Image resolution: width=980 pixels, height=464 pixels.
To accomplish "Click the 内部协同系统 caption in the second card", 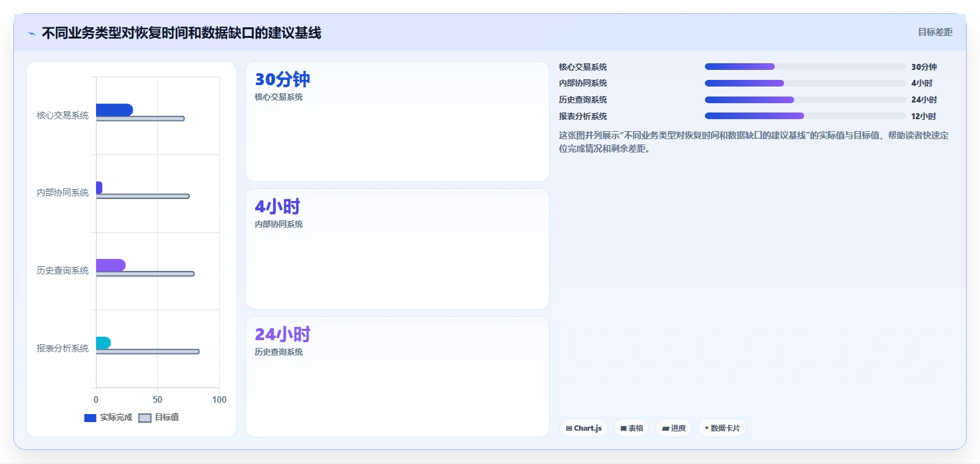I will [x=278, y=224].
